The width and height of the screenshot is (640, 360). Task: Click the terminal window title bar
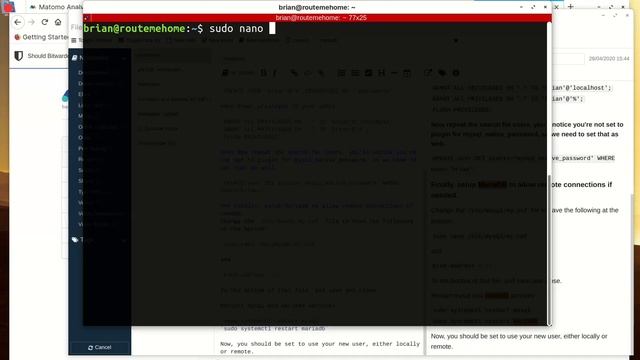(317, 7)
